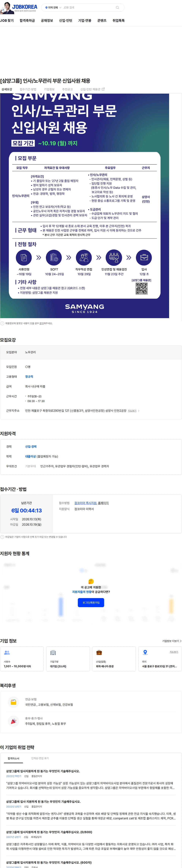Click the 1,001 ~ 10,000명 이하 card
This screenshot has width=182, height=868.
22,659
